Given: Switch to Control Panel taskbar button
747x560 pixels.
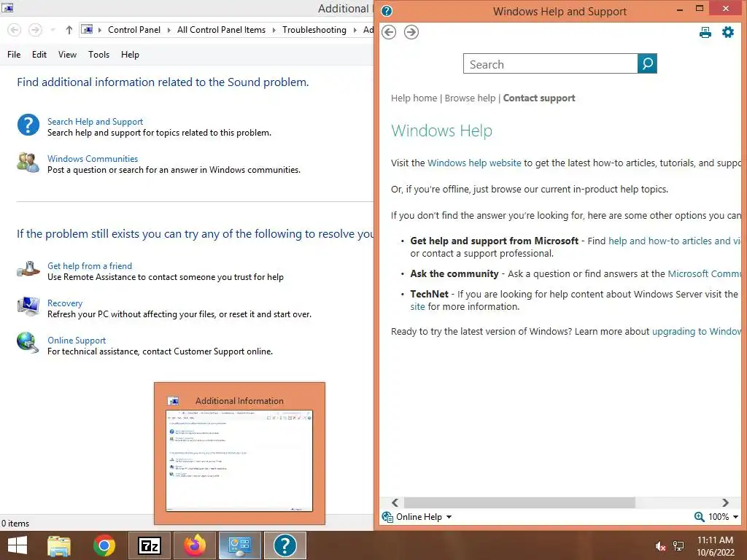Looking at the screenshot, I should coord(239,545).
